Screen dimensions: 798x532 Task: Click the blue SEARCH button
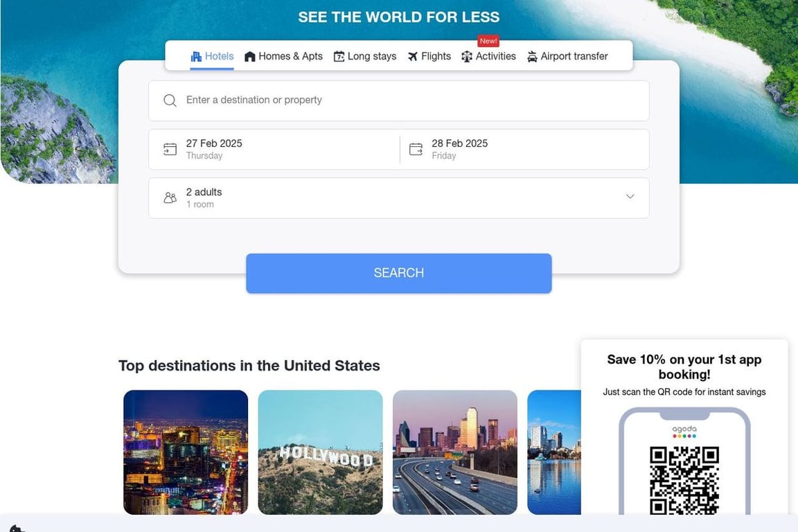[x=399, y=273]
